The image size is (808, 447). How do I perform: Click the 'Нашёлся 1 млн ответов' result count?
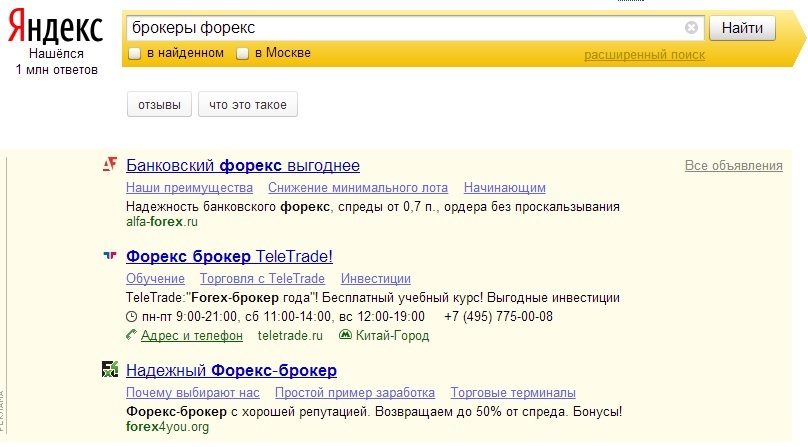click(57, 61)
